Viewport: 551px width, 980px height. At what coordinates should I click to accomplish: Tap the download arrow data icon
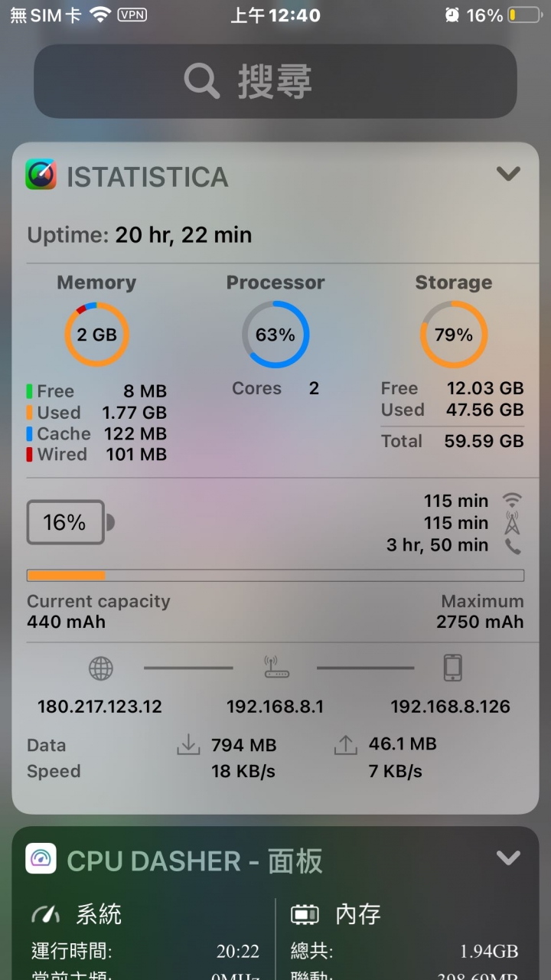coord(188,745)
